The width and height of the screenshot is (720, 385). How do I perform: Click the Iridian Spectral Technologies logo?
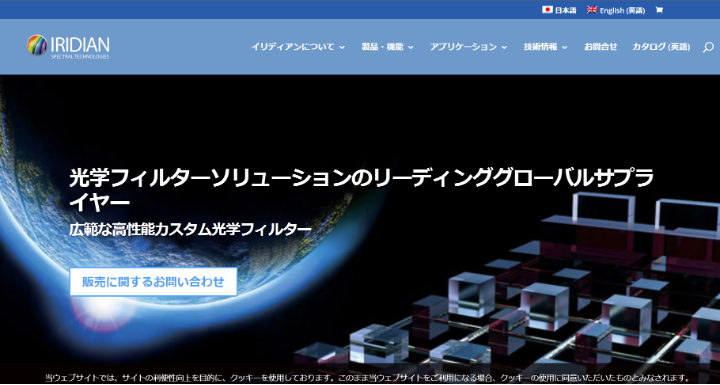(68, 47)
